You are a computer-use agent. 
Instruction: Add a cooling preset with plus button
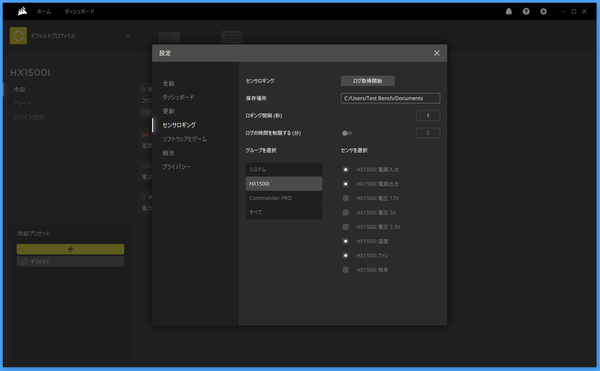(x=70, y=249)
